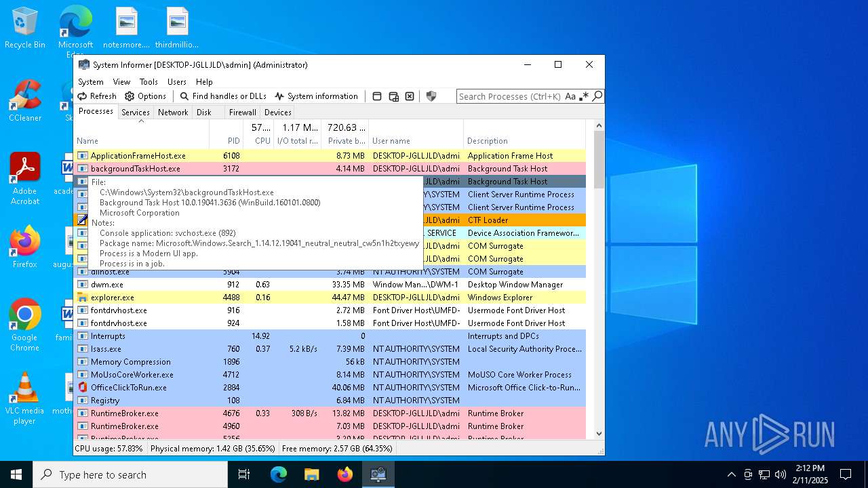
Task: Open Google Chrome desktop shortcut
Action: [x=25, y=325]
